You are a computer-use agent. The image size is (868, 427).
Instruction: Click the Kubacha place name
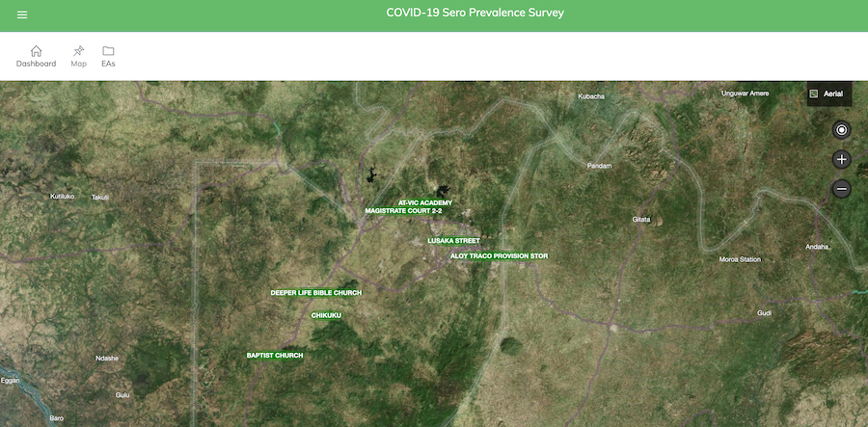click(591, 96)
